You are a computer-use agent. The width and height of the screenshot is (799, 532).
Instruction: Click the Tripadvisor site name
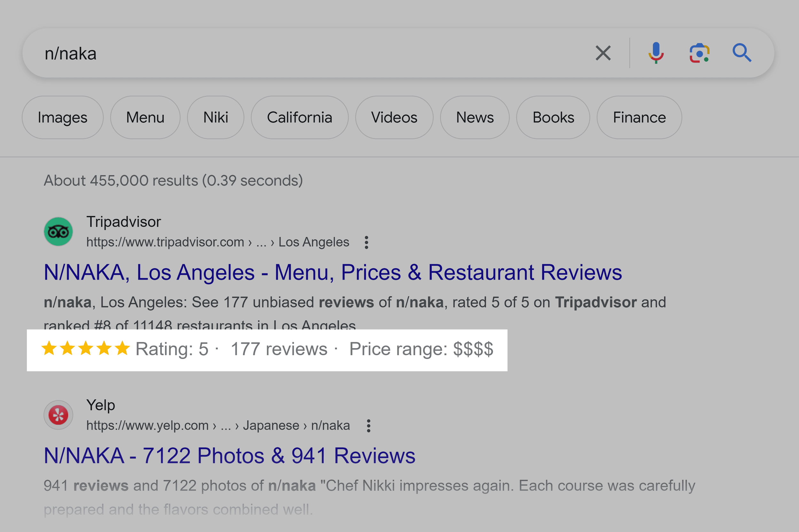tap(123, 222)
